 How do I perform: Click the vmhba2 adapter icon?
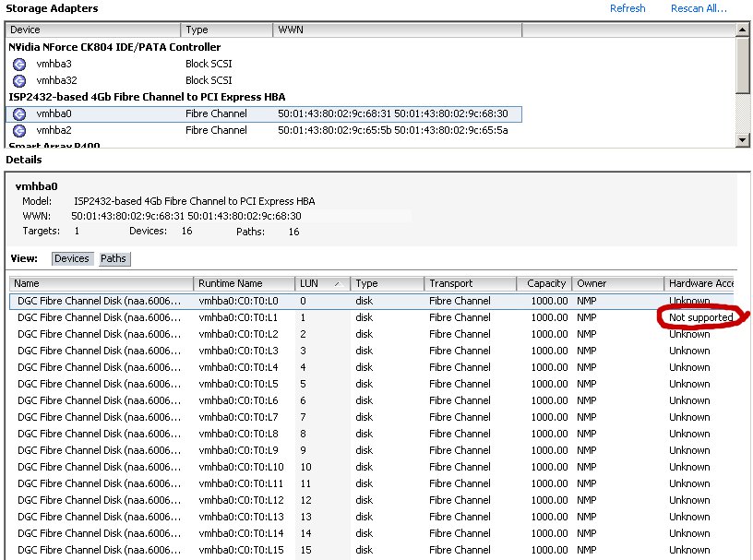(x=19, y=131)
